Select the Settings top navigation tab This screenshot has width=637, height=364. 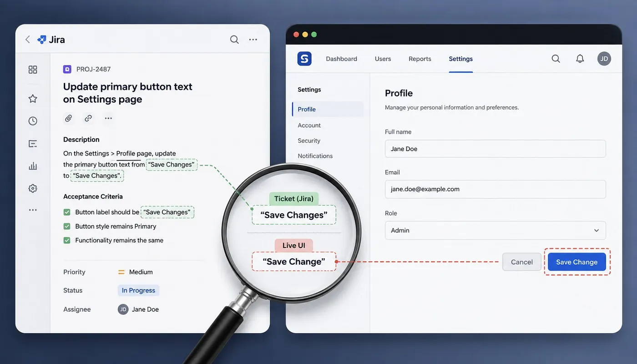[460, 59]
